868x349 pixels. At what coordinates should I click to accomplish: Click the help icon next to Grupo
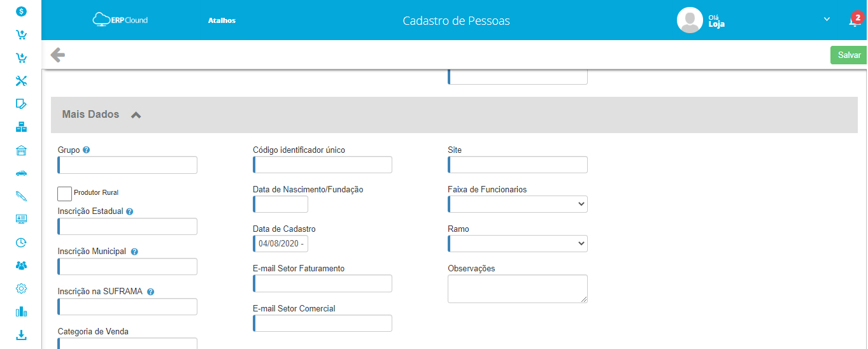(x=87, y=150)
